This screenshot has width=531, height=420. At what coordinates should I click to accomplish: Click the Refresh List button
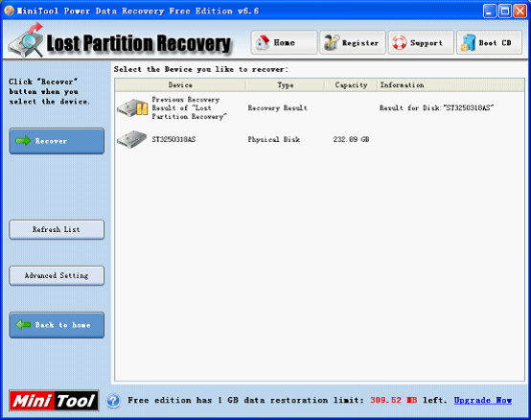[x=57, y=229]
